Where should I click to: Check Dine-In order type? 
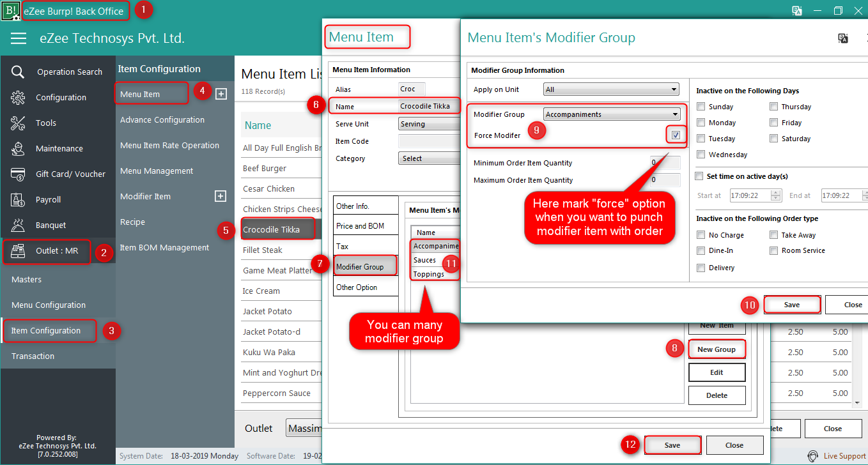[701, 251]
